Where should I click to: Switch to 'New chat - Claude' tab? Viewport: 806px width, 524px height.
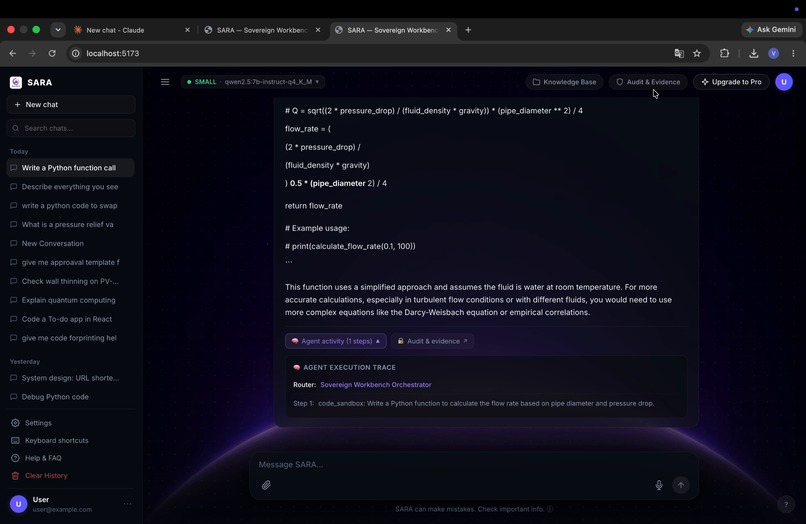click(131, 30)
